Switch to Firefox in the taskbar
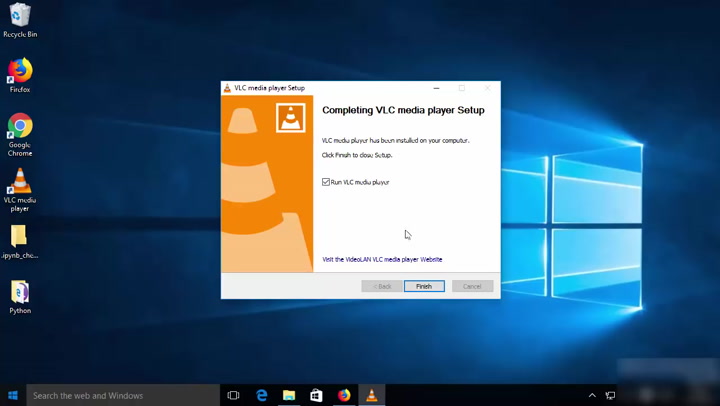 [344, 395]
